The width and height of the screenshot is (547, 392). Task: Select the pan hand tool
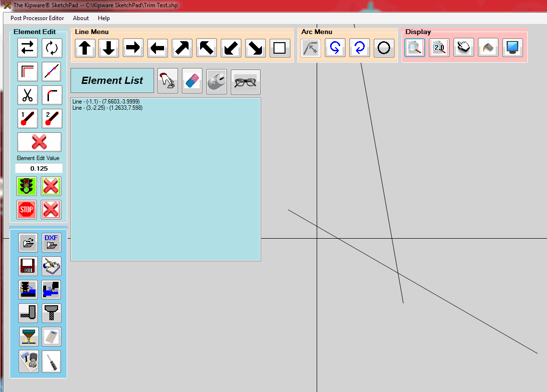coord(464,48)
